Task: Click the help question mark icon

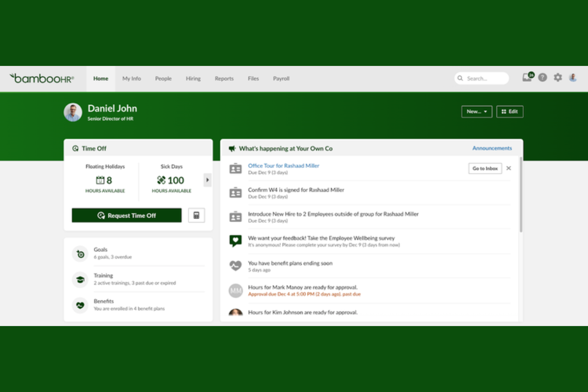Action: pyautogui.click(x=542, y=78)
